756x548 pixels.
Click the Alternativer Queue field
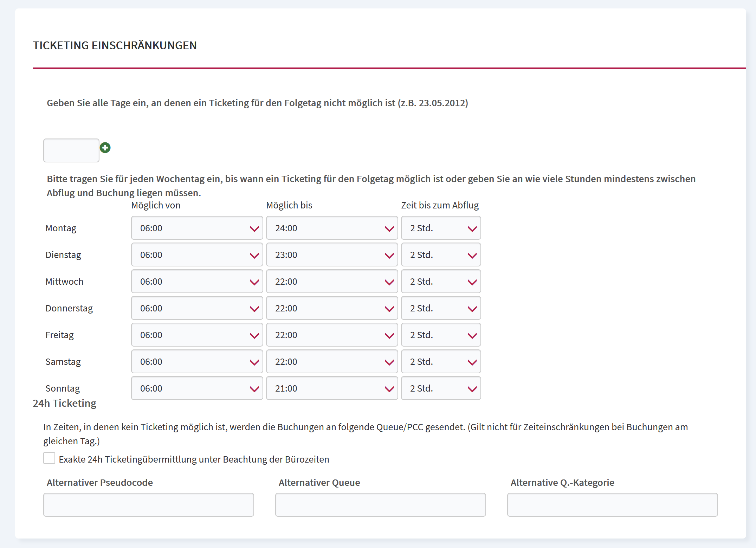tap(381, 505)
